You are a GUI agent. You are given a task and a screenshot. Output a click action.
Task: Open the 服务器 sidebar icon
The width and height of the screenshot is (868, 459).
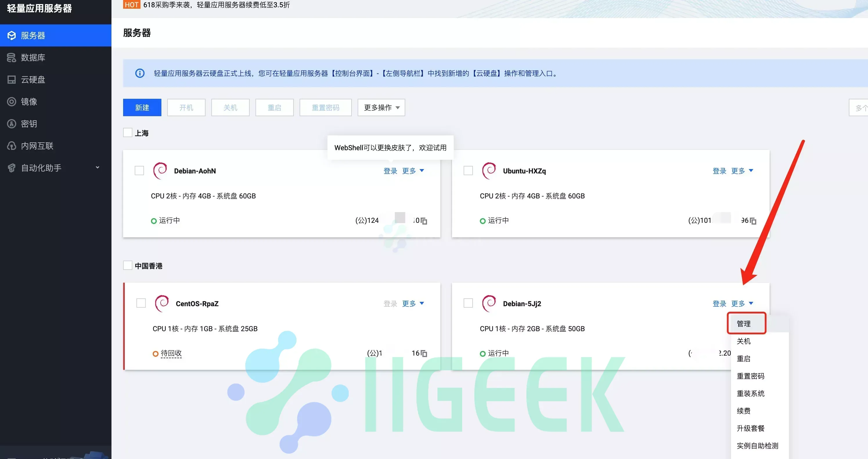(x=11, y=35)
